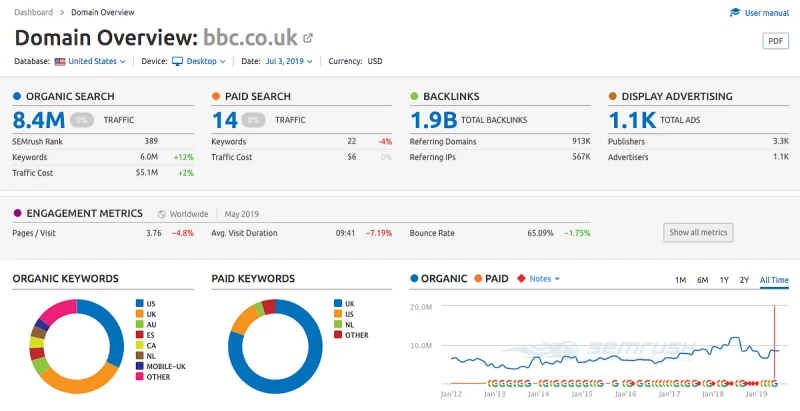Click the red diamond Notes icon

[521, 278]
